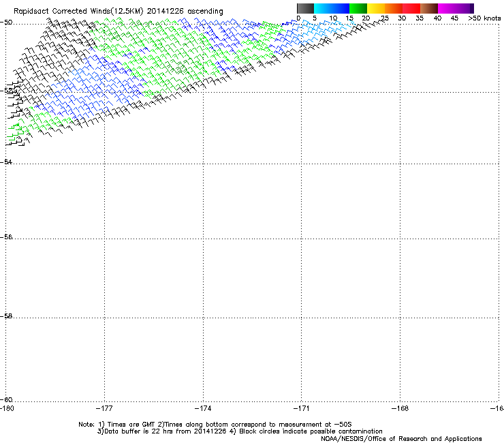The height and width of the screenshot is (443, 504).
Task: Click the NOAA/NESDIS credit line
Action: coord(401,439)
